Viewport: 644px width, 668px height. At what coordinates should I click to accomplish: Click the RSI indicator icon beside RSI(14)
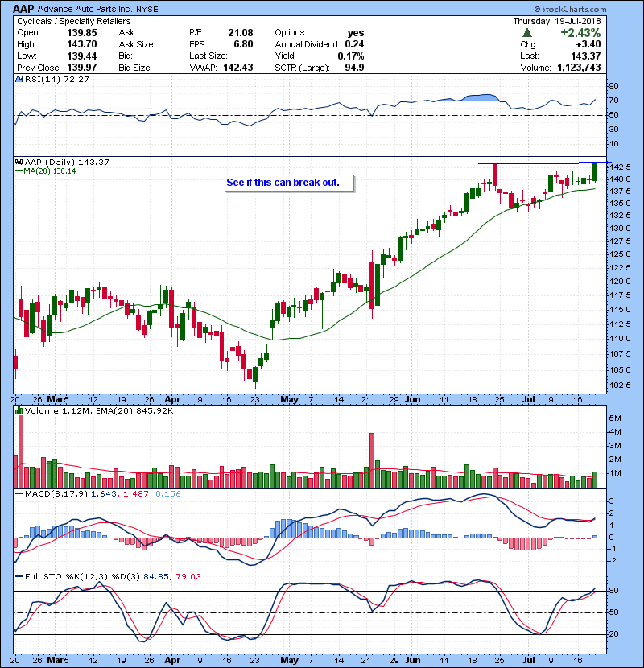pyautogui.click(x=19, y=79)
